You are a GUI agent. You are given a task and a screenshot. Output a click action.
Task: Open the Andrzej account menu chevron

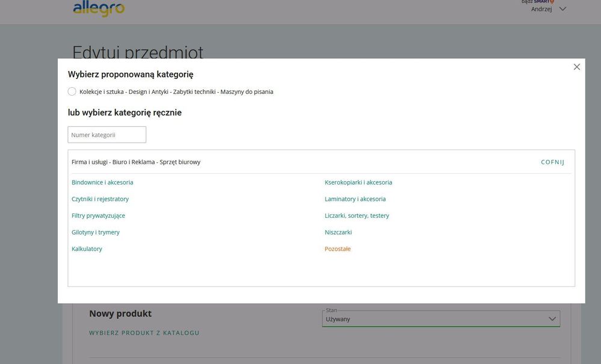562,9
